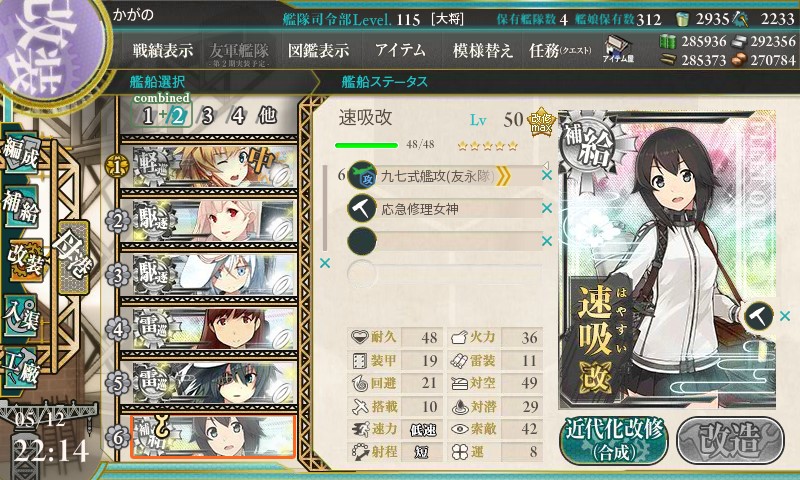Open the 戦績表示 menu
800x480 pixels.
[163, 50]
